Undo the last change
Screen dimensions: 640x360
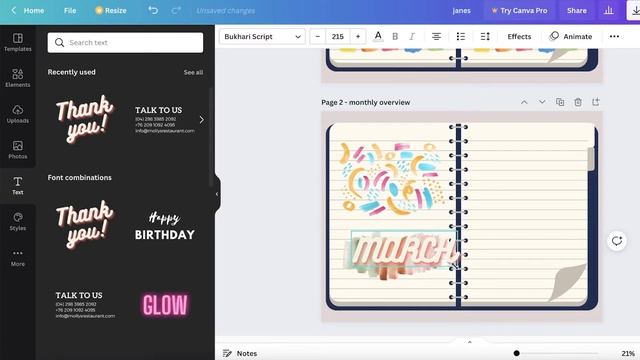[x=153, y=11]
